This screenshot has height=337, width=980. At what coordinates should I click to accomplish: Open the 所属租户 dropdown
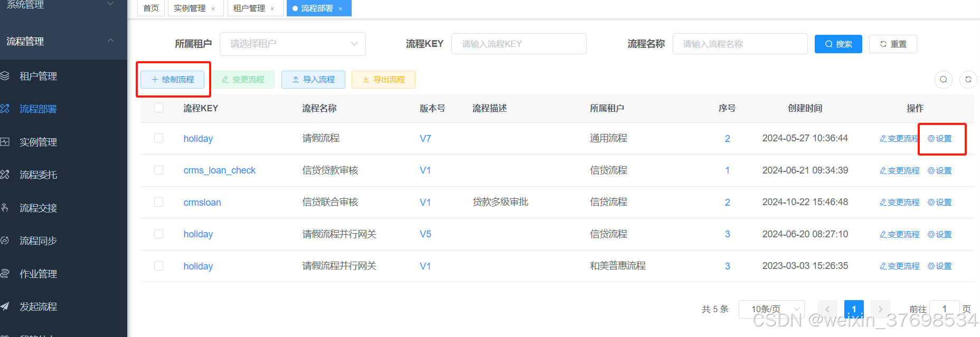coord(293,44)
